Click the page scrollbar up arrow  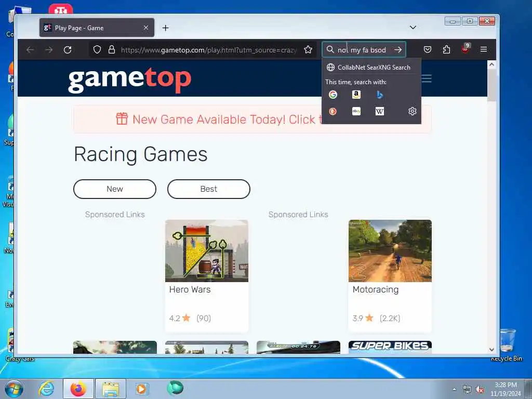pyautogui.click(x=491, y=64)
